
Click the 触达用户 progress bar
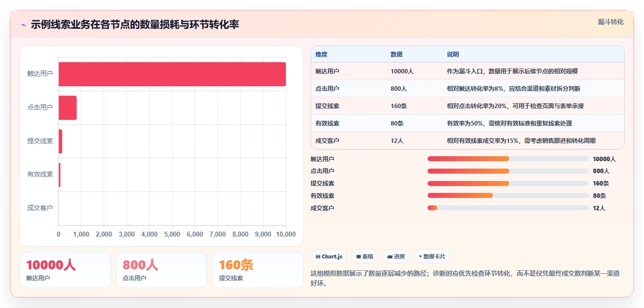click(x=508, y=159)
